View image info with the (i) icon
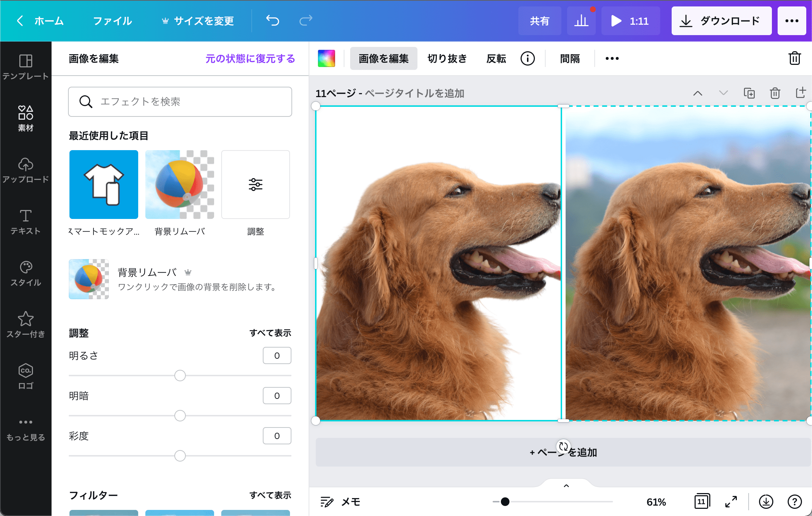Viewport: 812px width, 516px height. pyautogui.click(x=527, y=58)
